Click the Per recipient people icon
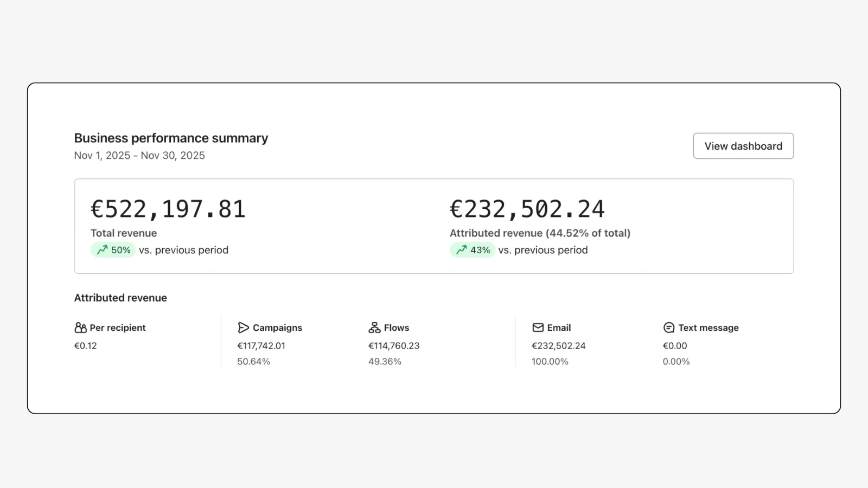This screenshot has height=488, width=868. (x=80, y=328)
